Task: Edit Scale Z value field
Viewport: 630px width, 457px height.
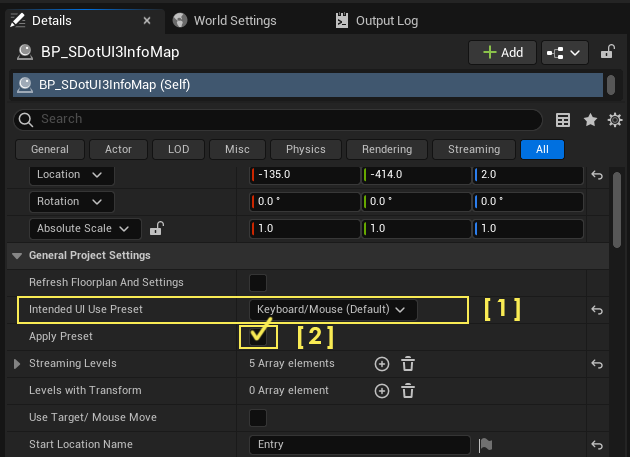Action: coord(528,229)
